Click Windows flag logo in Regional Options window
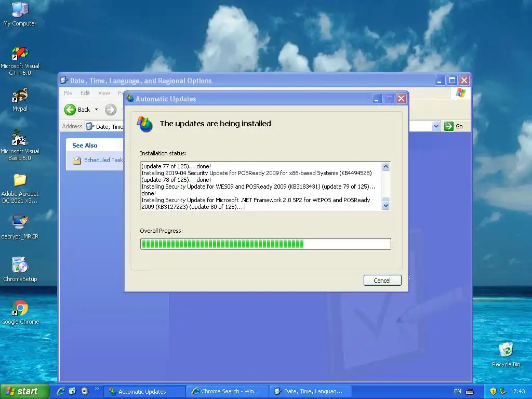532x399 pixels. pos(461,93)
